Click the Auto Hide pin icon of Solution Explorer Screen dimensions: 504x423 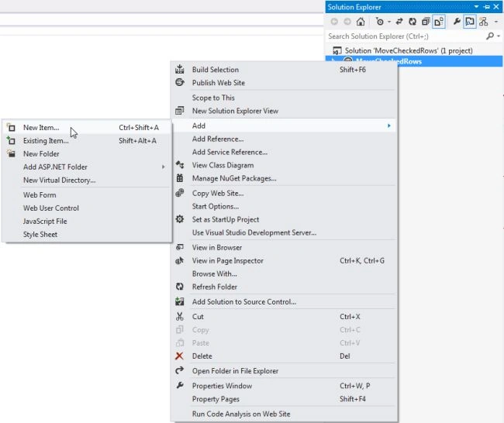click(486, 7)
